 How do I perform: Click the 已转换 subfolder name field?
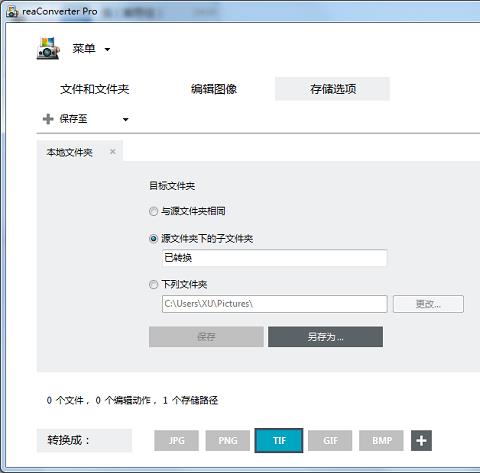[x=275, y=258]
